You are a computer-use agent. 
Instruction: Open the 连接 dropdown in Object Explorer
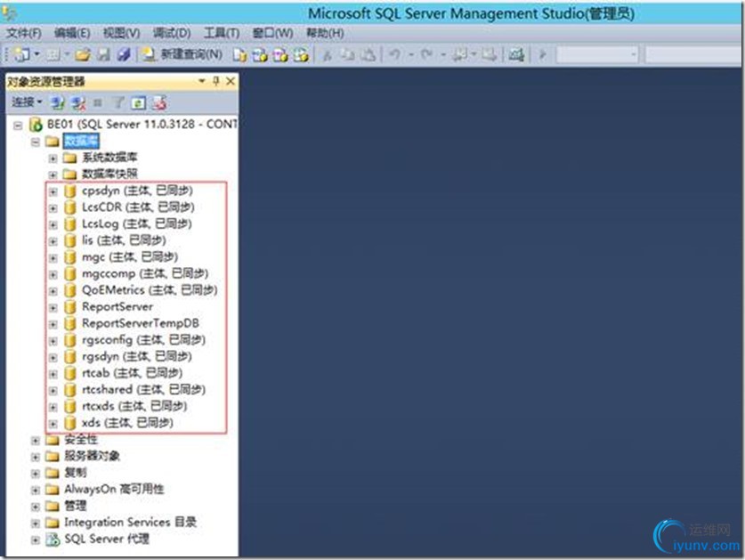(27, 101)
